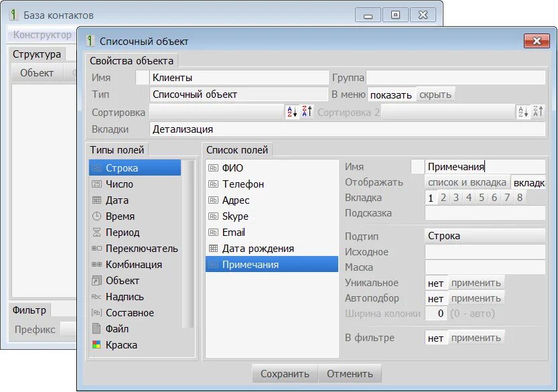Sort ascending A-Z for Сортировка 2
The width and height of the screenshot is (558, 392).
click(522, 112)
